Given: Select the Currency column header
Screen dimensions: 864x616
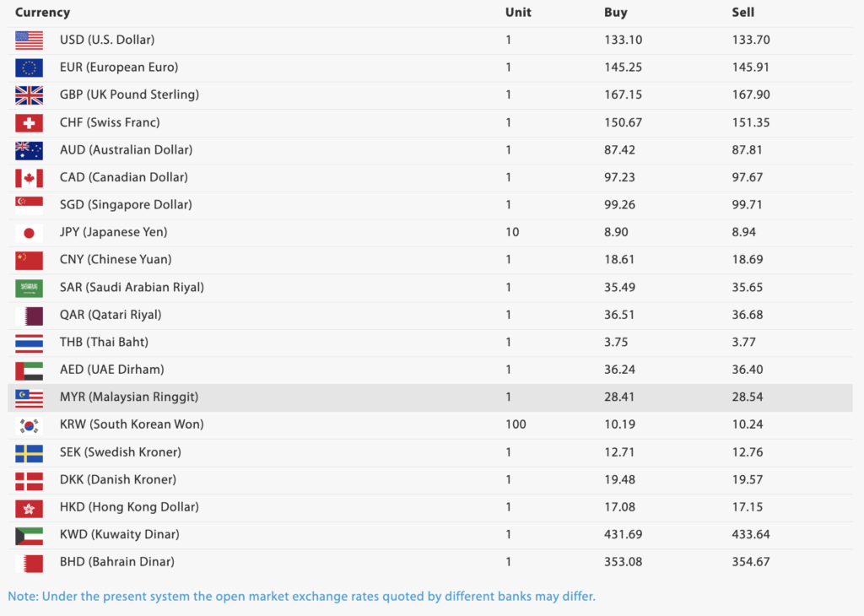Looking at the screenshot, I should [42, 13].
